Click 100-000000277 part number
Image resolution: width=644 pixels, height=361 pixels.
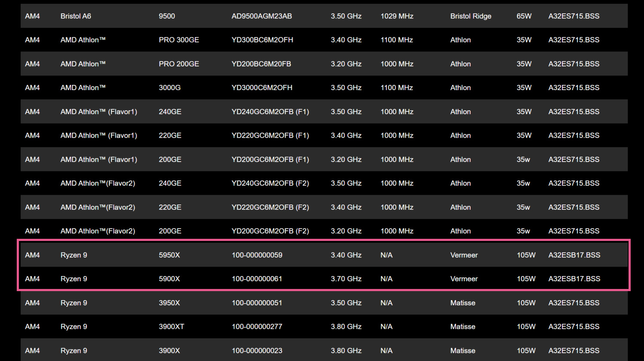point(257,327)
